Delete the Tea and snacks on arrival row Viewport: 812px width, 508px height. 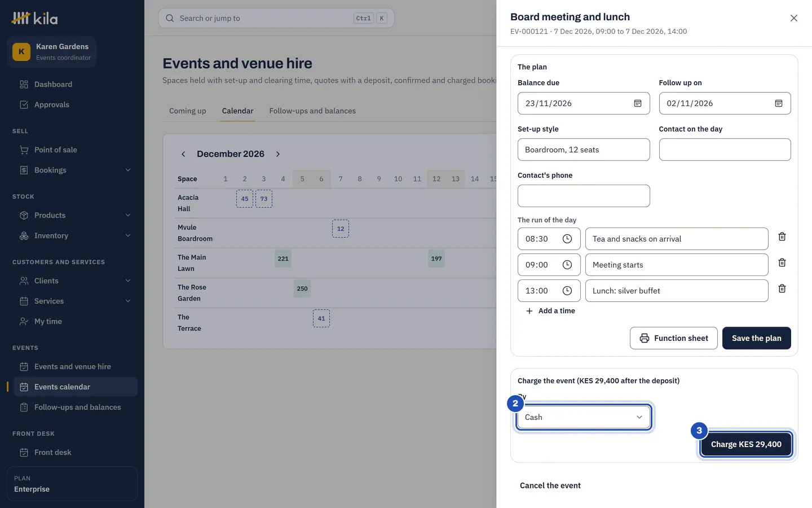(x=782, y=237)
